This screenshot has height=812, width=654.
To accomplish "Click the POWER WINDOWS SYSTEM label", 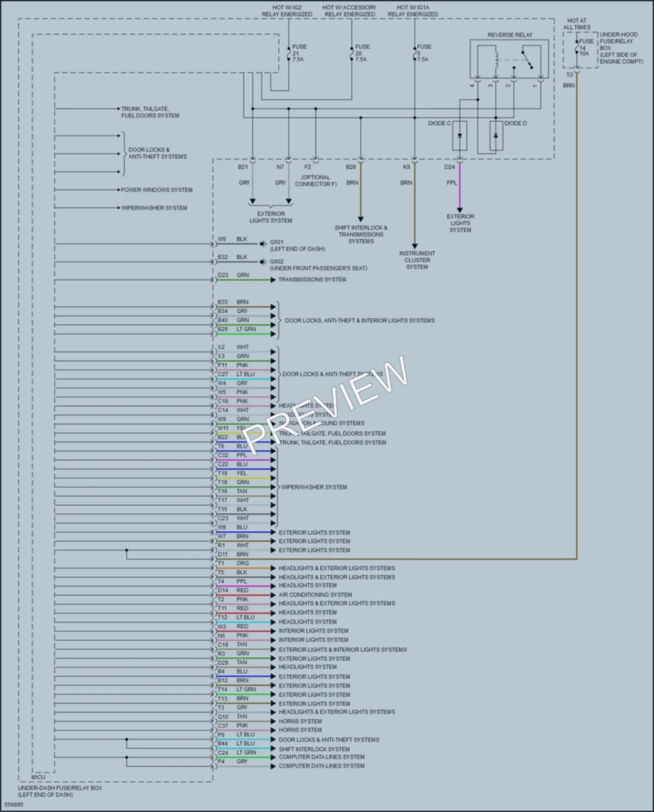I will click(x=157, y=190).
